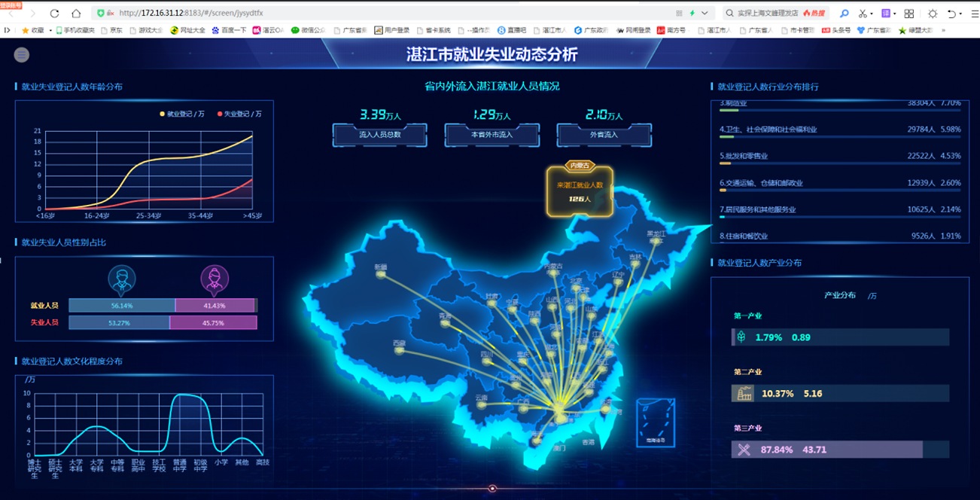Click the 外省流入 stat button
The height and width of the screenshot is (500, 980).
click(604, 135)
